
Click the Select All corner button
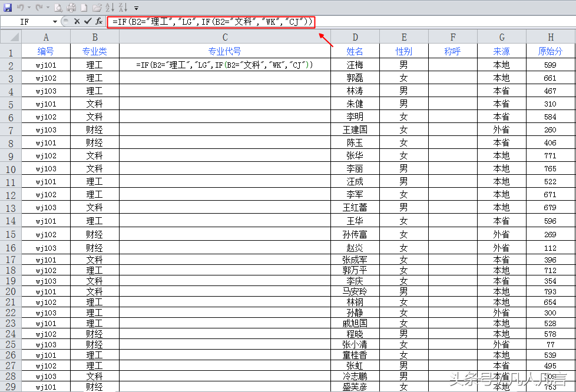(x=11, y=36)
